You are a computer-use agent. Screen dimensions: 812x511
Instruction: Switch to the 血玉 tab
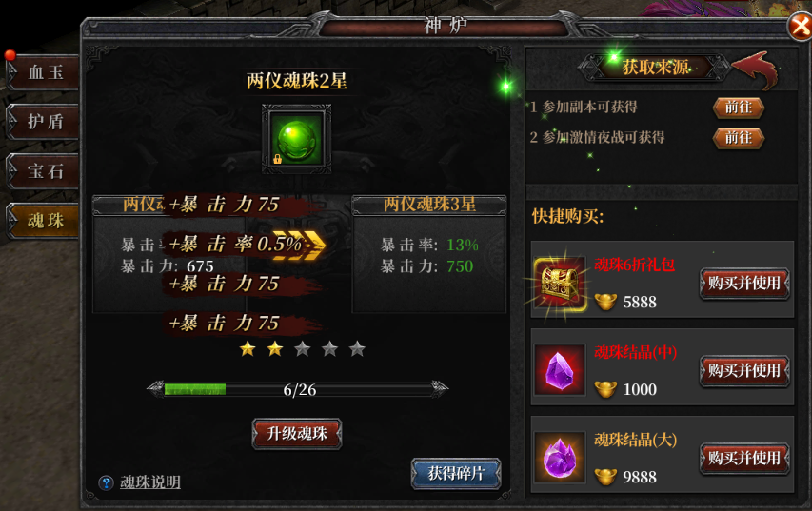coord(43,72)
